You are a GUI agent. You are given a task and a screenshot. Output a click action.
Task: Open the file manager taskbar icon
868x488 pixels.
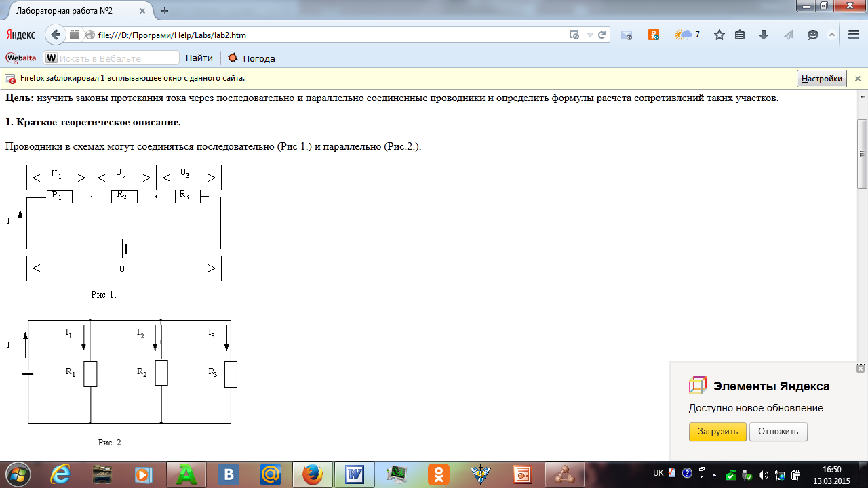click(102, 474)
